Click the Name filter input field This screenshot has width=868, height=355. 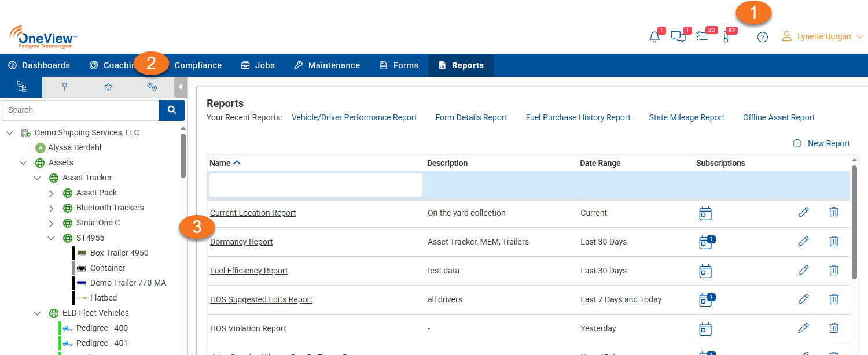316,185
